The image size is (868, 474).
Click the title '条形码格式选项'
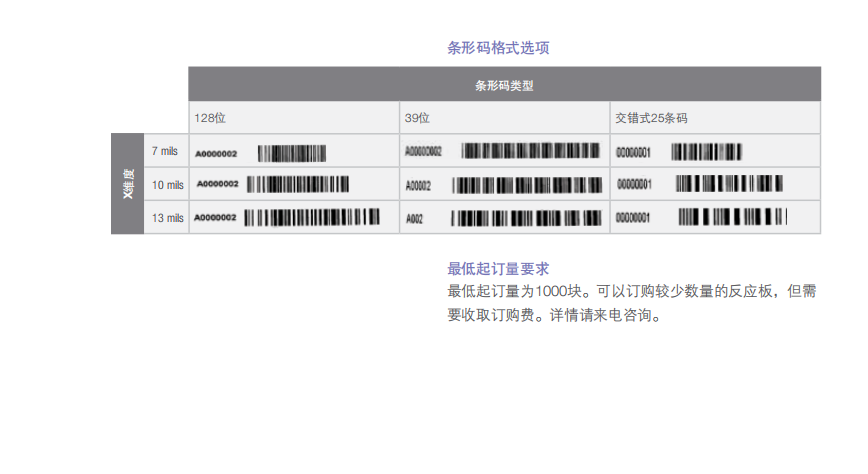click(498, 48)
